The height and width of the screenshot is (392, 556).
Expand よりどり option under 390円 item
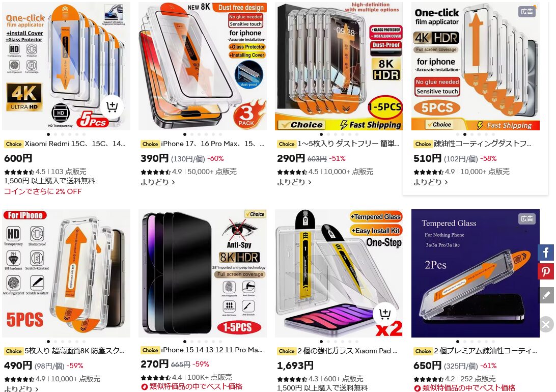(158, 182)
